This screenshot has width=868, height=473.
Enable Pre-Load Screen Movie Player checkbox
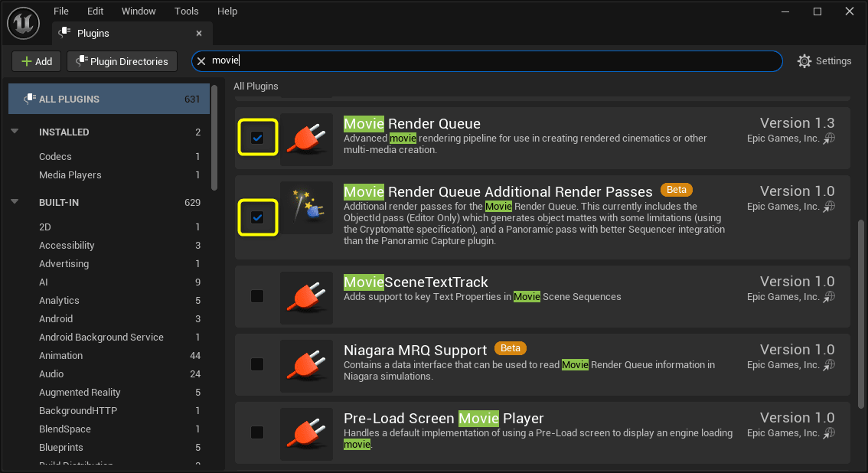click(257, 432)
